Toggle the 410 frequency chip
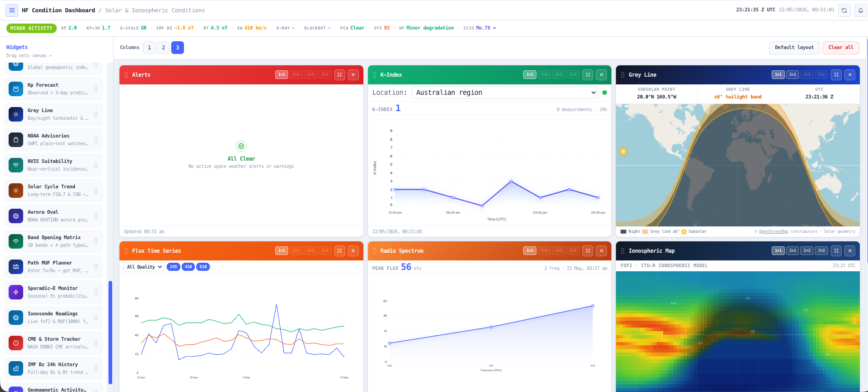Image resolution: width=868 pixels, height=392 pixels. pos(188,267)
